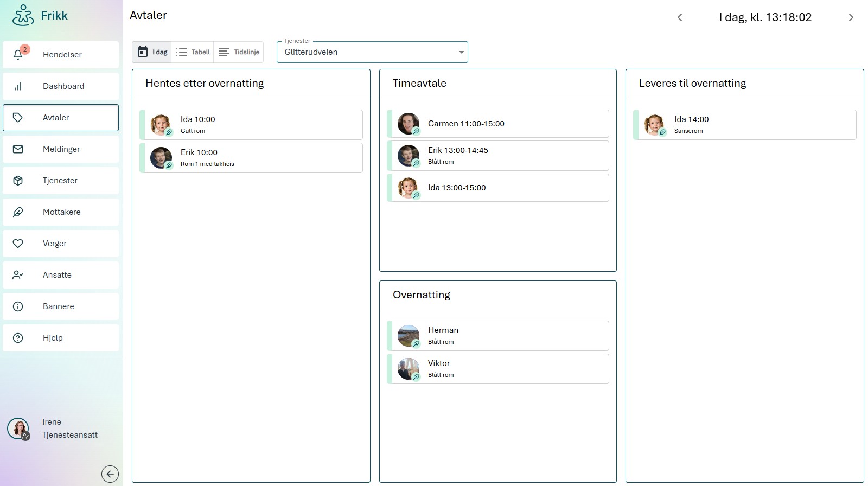The width and height of the screenshot is (868, 486).
Task: Open the Bannere info icon
Action: click(x=18, y=306)
